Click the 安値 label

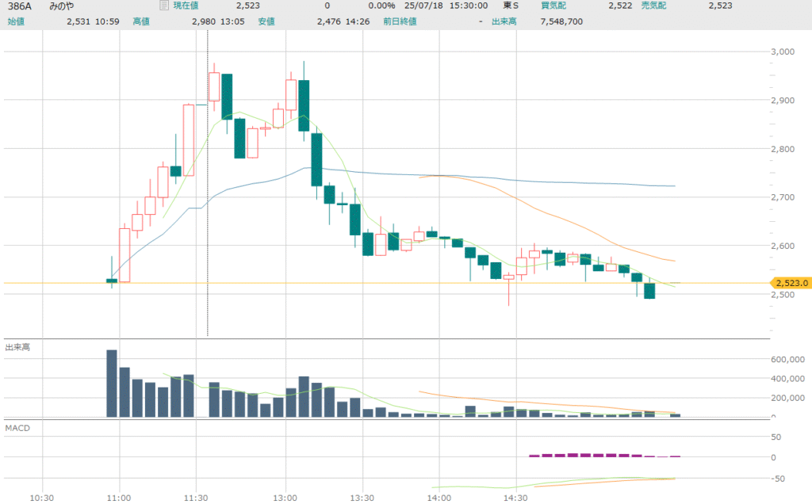pyautogui.click(x=266, y=21)
